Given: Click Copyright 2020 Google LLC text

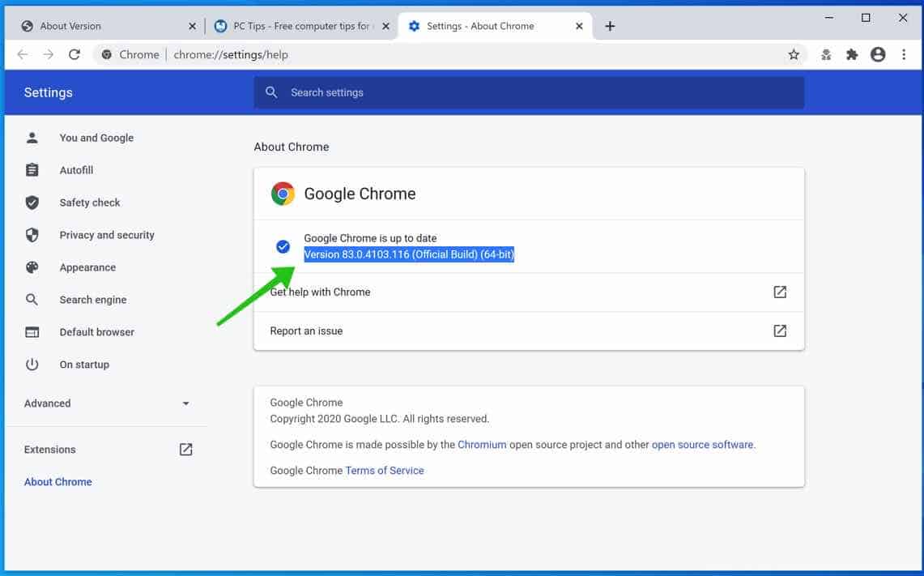Looking at the screenshot, I should point(380,419).
